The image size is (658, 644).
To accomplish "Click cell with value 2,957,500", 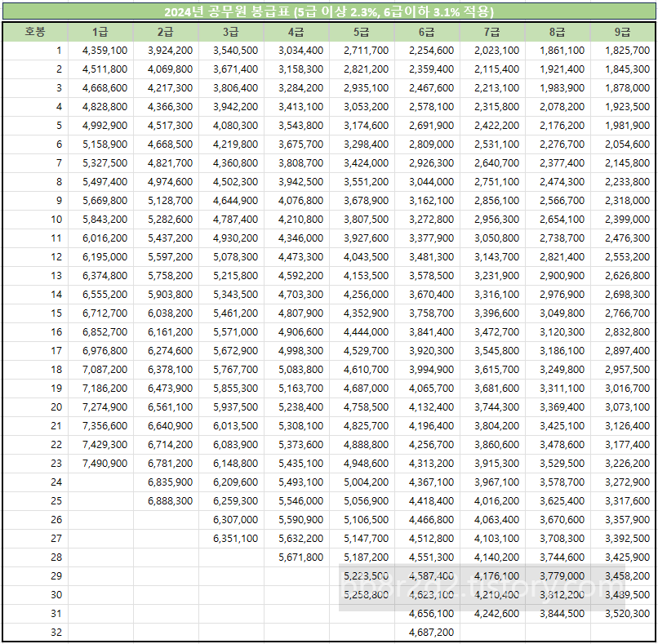I will click(622, 370).
